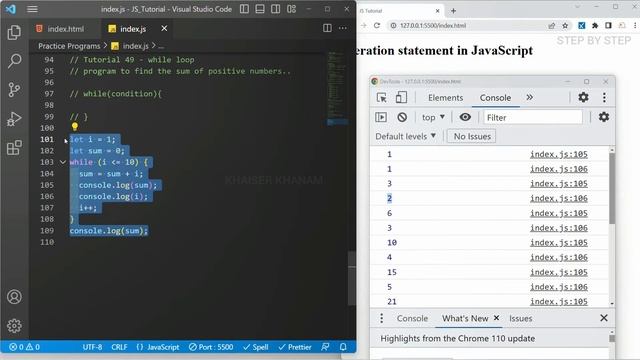Change UTF-8 file encoding
Viewport: 640px width, 360px height.
click(x=92, y=347)
